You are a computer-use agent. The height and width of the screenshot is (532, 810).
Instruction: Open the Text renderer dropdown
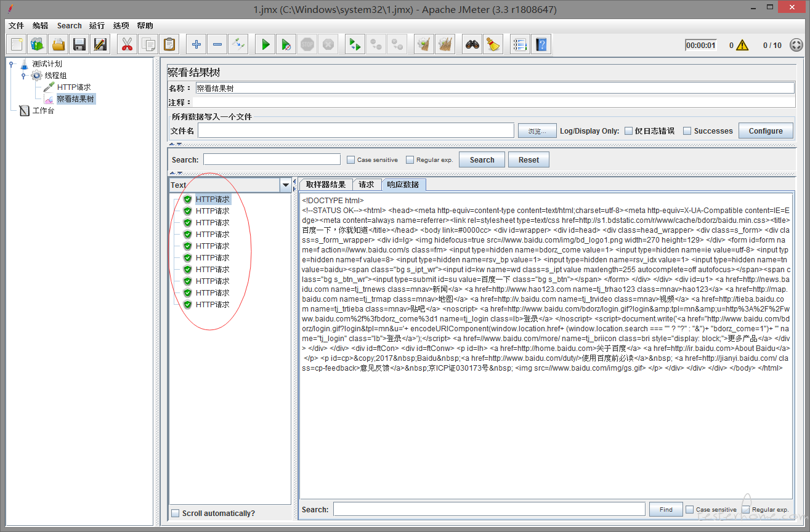tap(285, 185)
